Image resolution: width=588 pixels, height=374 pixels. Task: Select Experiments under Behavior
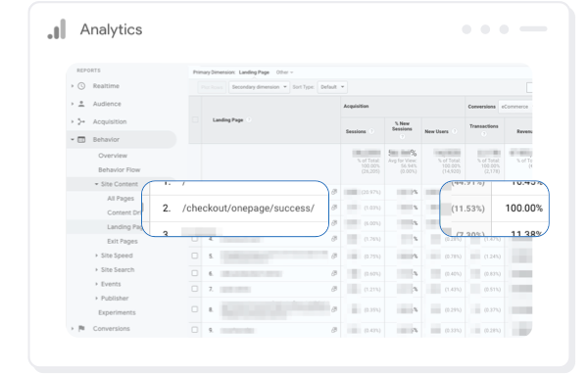tap(117, 312)
